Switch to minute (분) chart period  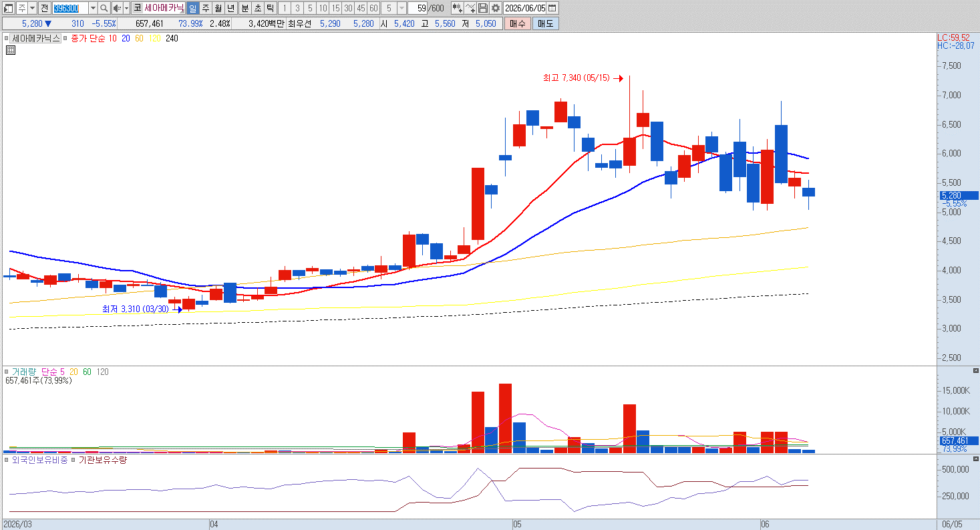[x=244, y=8]
